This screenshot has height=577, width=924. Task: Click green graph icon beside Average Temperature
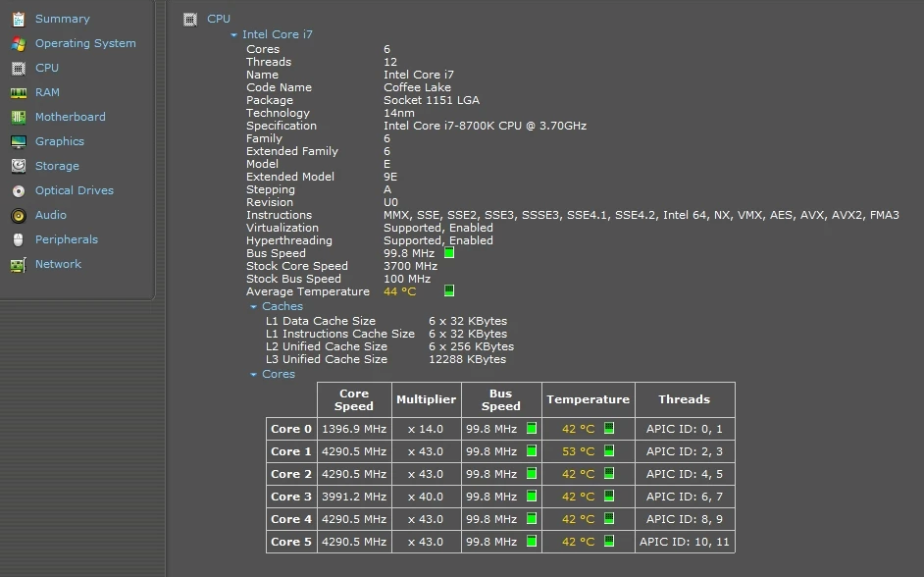pos(449,290)
